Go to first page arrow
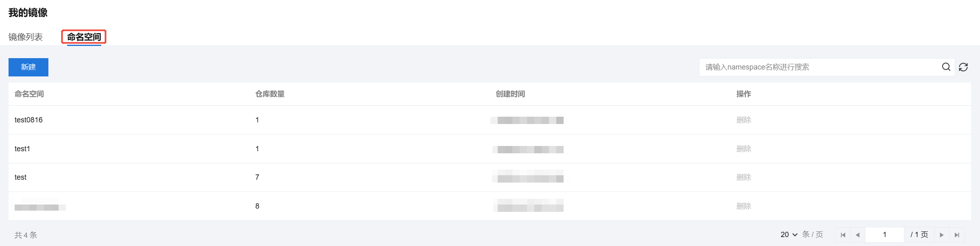Image resolution: width=980 pixels, height=246 pixels. pyautogui.click(x=843, y=235)
